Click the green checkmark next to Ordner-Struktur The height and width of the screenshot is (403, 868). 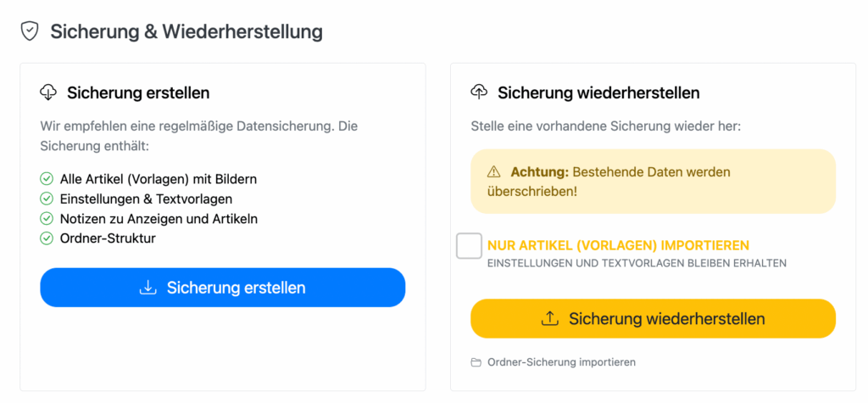click(47, 238)
